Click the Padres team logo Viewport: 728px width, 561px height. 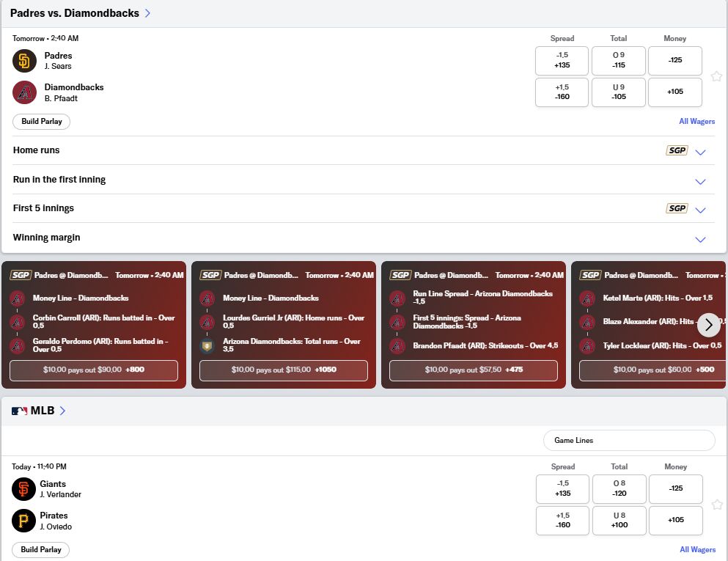point(22,61)
